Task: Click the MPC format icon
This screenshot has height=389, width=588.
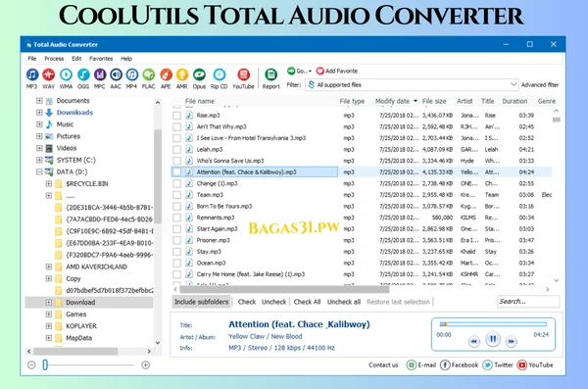Action: [100, 74]
